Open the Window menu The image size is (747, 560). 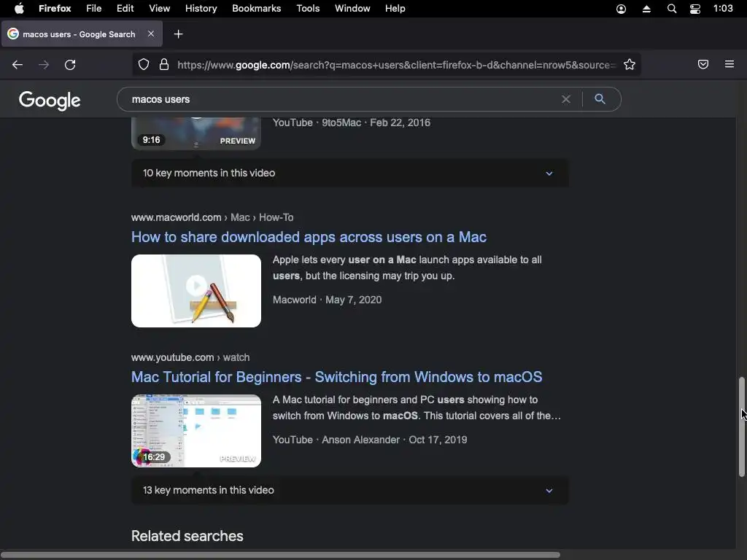click(352, 9)
